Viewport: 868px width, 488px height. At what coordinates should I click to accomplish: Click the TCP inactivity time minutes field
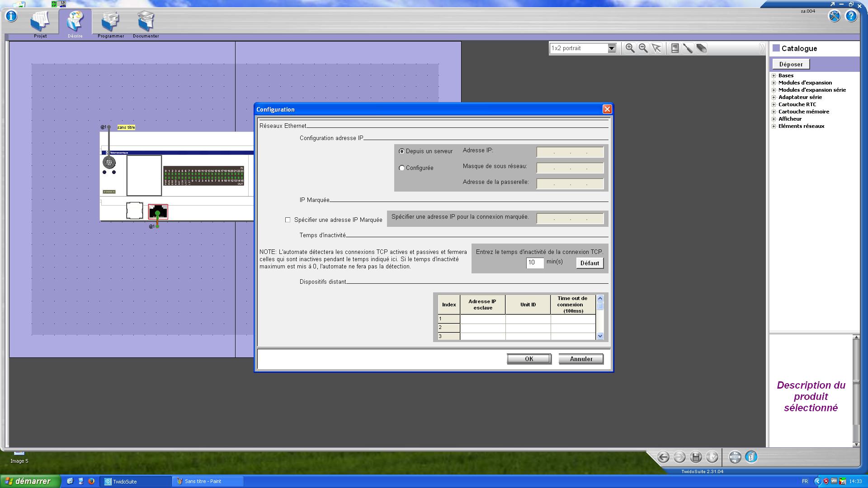(x=534, y=263)
